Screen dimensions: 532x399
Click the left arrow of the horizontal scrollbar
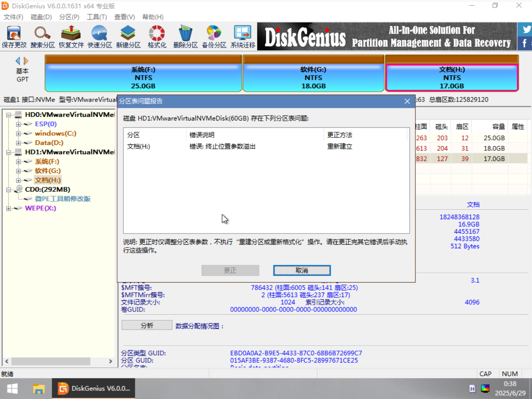[6, 361]
